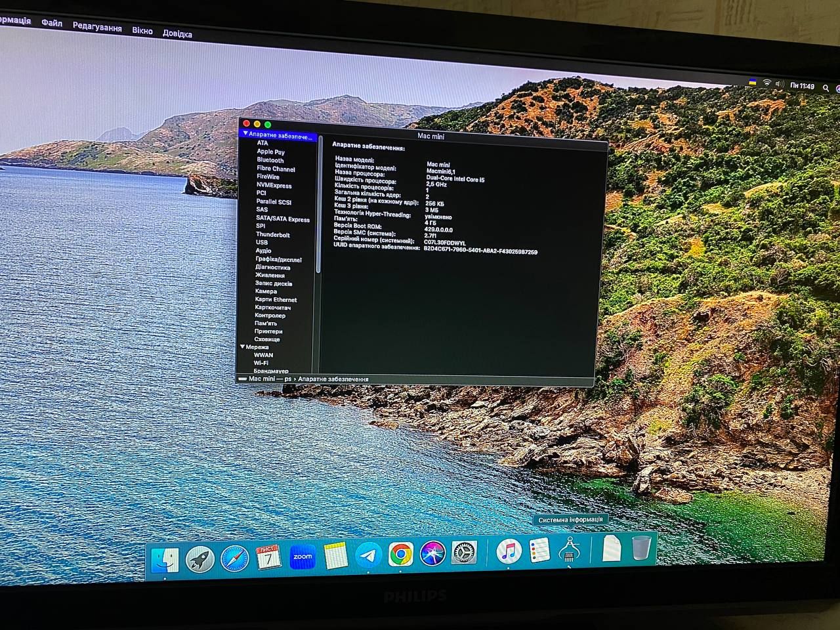The height and width of the screenshot is (630, 840).
Task: Select SATA/SATA Express in the sidebar
Action: coord(282,219)
